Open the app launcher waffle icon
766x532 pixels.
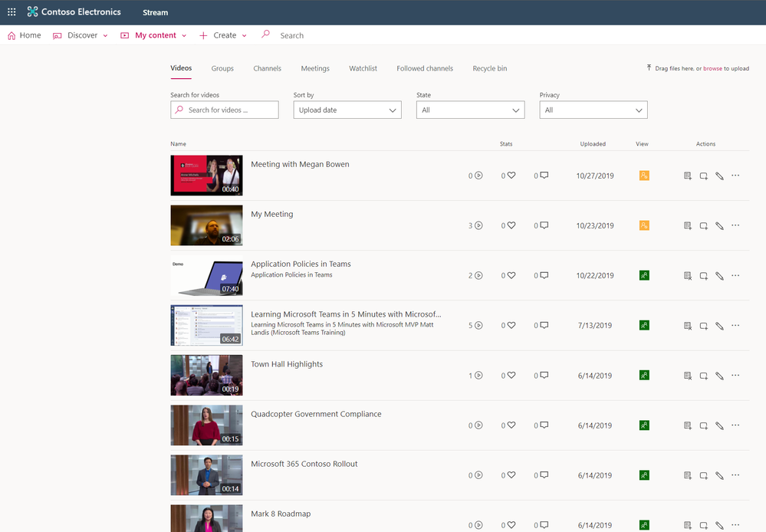[x=12, y=12]
